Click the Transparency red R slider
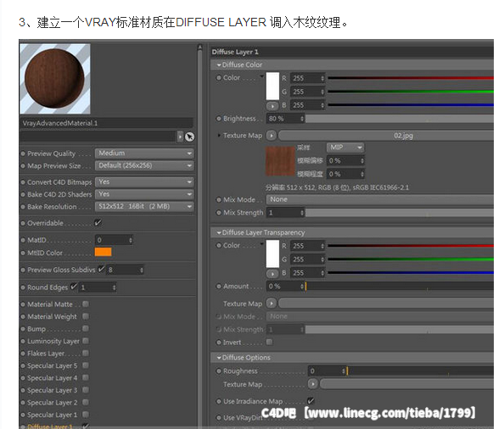 click(x=411, y=246)
